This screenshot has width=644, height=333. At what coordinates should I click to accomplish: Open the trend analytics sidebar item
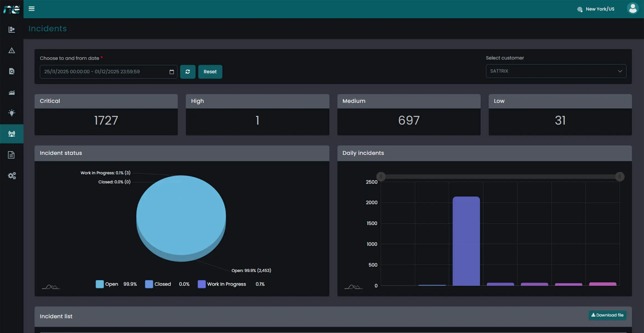[12, 92]
